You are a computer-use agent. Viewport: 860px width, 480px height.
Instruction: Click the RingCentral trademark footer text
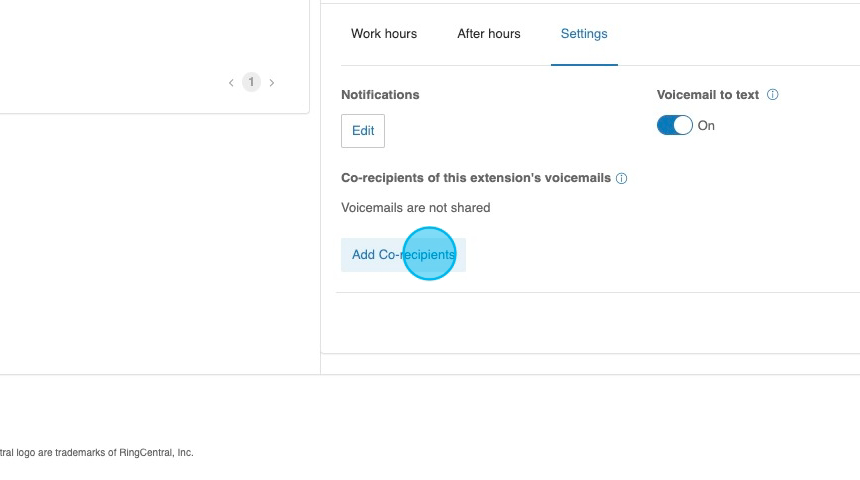coord(97,453)
